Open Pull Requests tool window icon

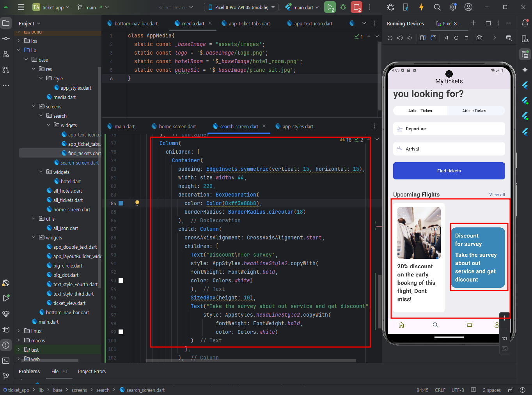click(6, 70)
